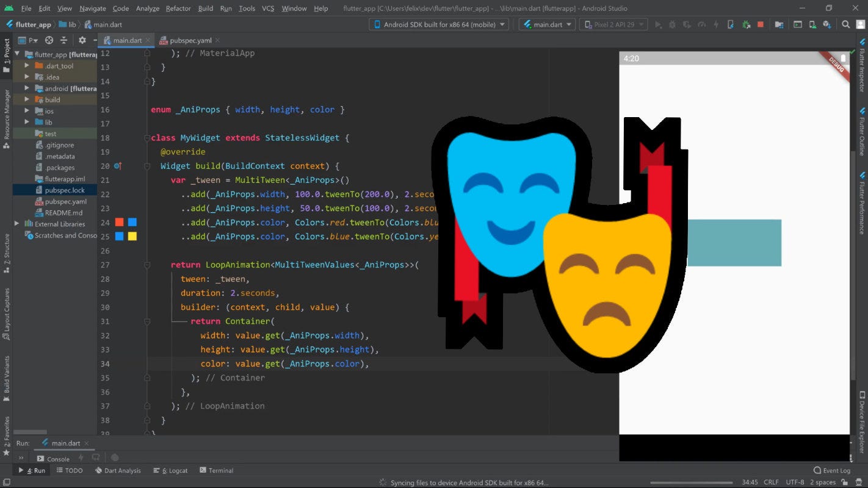The height and width of the screenshot is (488, 868).
Task: Click the user avatar icon at toolbar end
Action: pyautogui.click(x=860, y=24)
